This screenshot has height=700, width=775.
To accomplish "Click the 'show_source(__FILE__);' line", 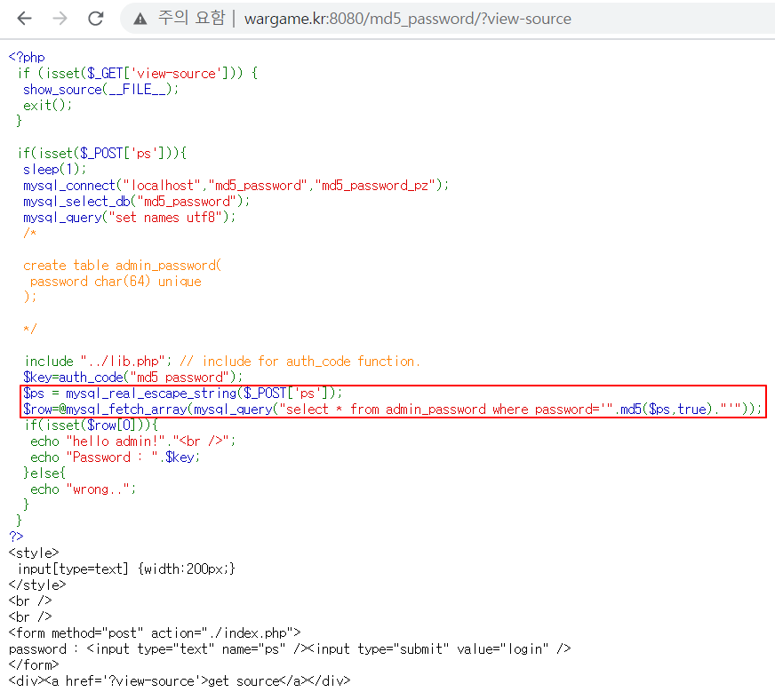I will click(100, 90).
